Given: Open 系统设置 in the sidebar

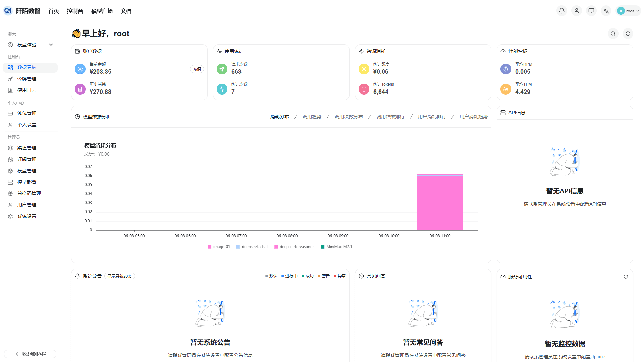Looking at the screenshot, I should (30, 216).
